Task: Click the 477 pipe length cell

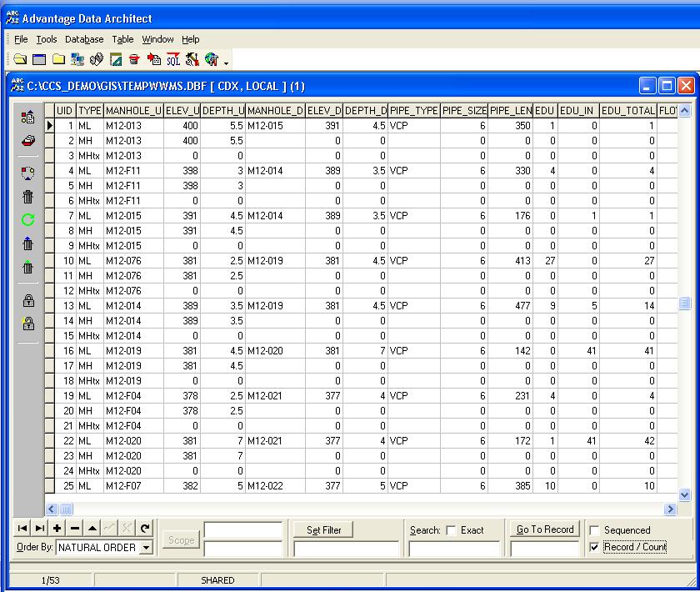Action: [510, 306]
